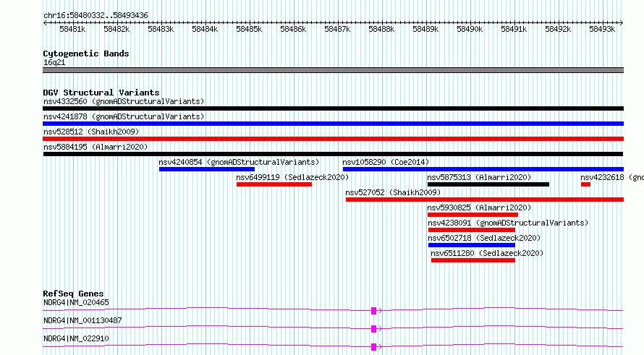Click the nsv6502718 Sedlazeck2020 blue bar
The height and width of the screenshot is (355, 644).
pos(472,245)
